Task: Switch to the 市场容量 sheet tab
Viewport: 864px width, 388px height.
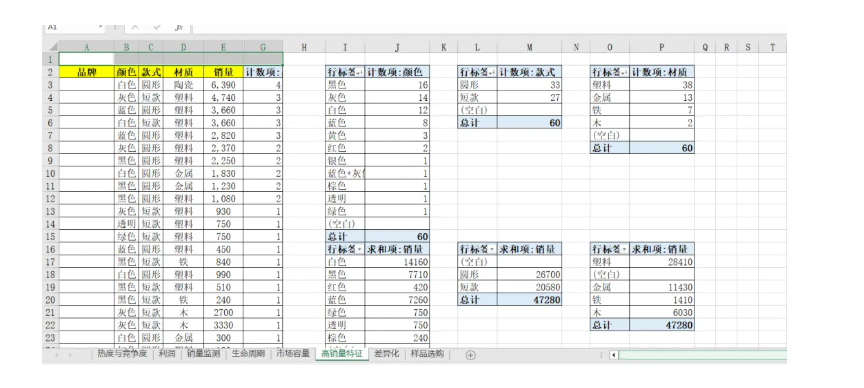Action: click(x=293, y=354)
